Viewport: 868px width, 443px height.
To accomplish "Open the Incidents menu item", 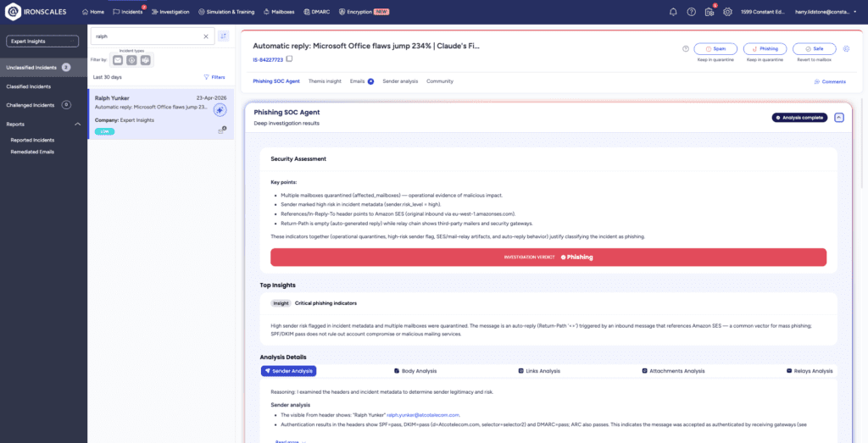I will click(128, 12).
